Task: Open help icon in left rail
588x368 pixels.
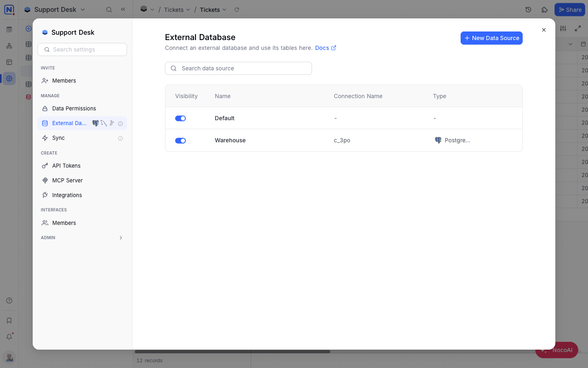Action: 9,301
